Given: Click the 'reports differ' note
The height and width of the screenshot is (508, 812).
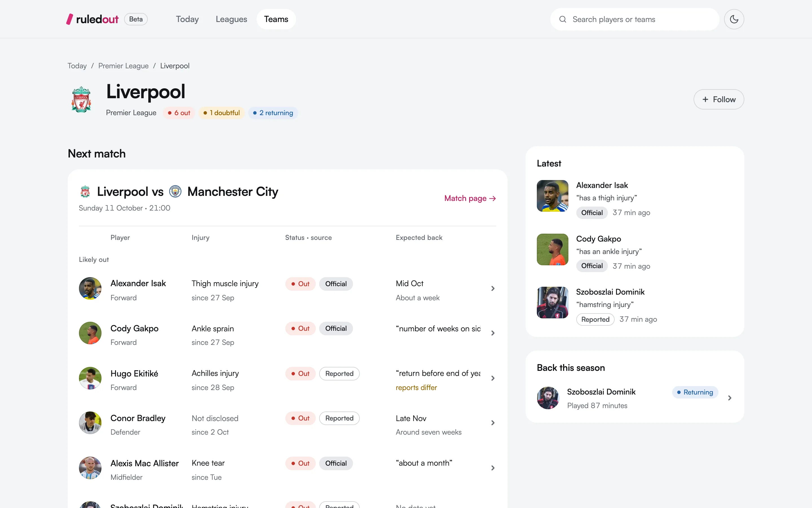Looking at the screenshot, I should (416, 387).
